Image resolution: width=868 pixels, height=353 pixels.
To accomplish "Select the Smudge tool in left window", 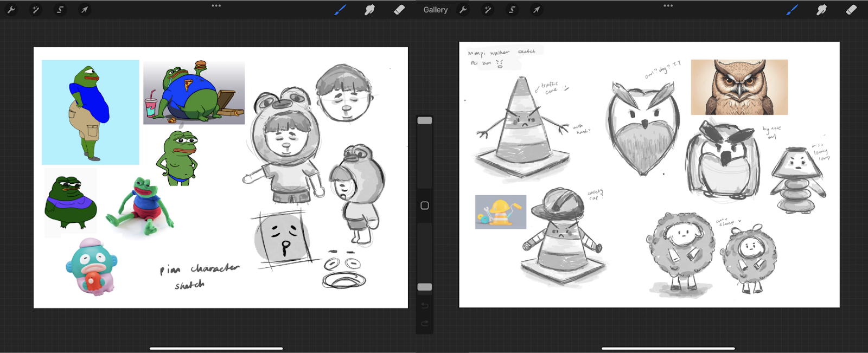I will pos(369,10).
